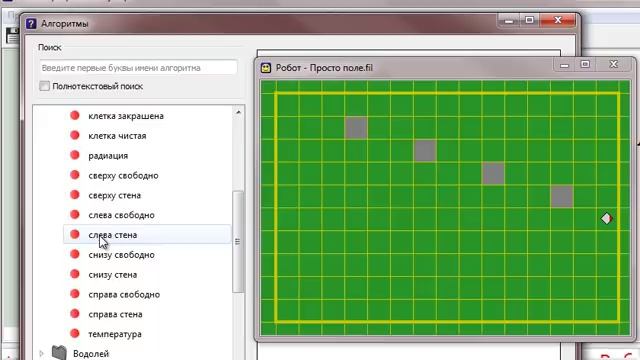Select справа стена in the list
This screenshot has height=360, width=640.
115,314
